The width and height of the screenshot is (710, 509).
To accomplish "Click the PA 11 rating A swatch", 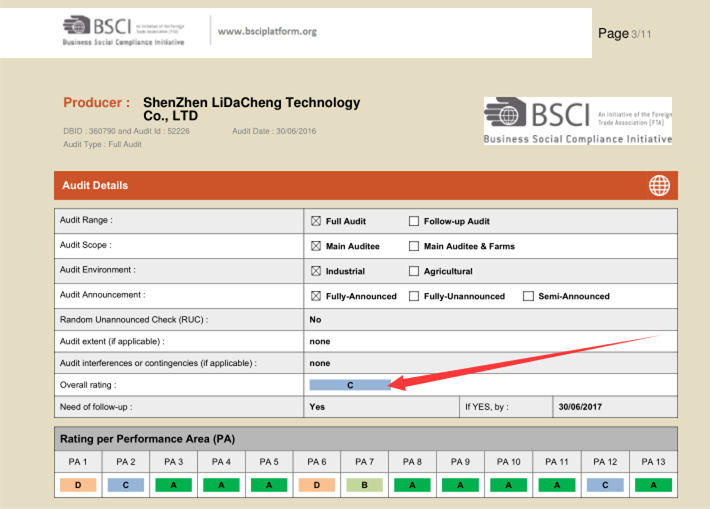I will (557, 485).
